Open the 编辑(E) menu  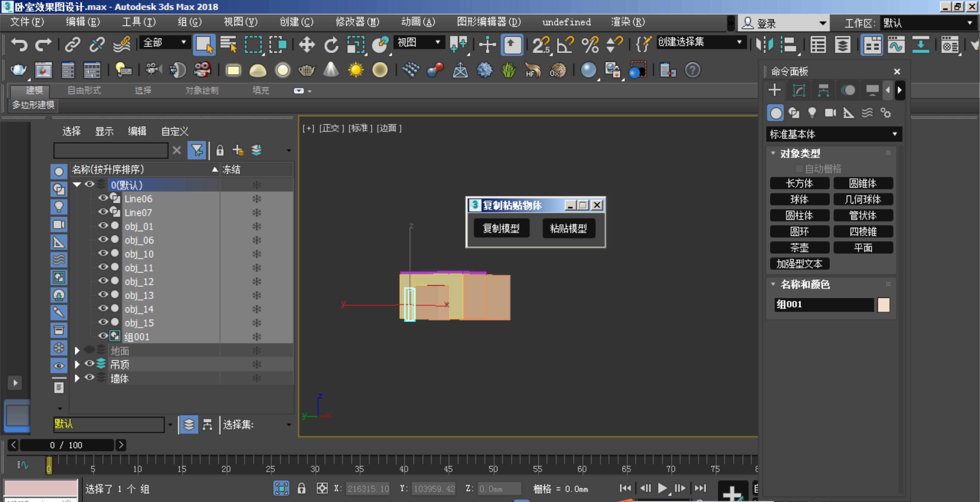click(83, 22)
